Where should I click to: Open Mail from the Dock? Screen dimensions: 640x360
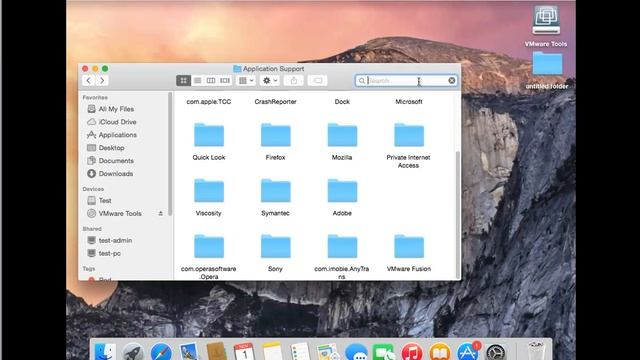tap(189, 351)
